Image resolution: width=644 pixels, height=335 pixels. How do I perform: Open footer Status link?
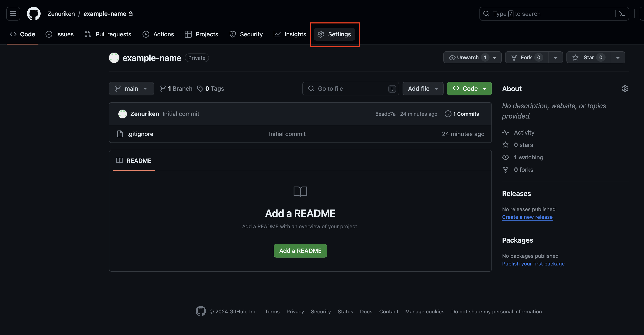point(345,311)
